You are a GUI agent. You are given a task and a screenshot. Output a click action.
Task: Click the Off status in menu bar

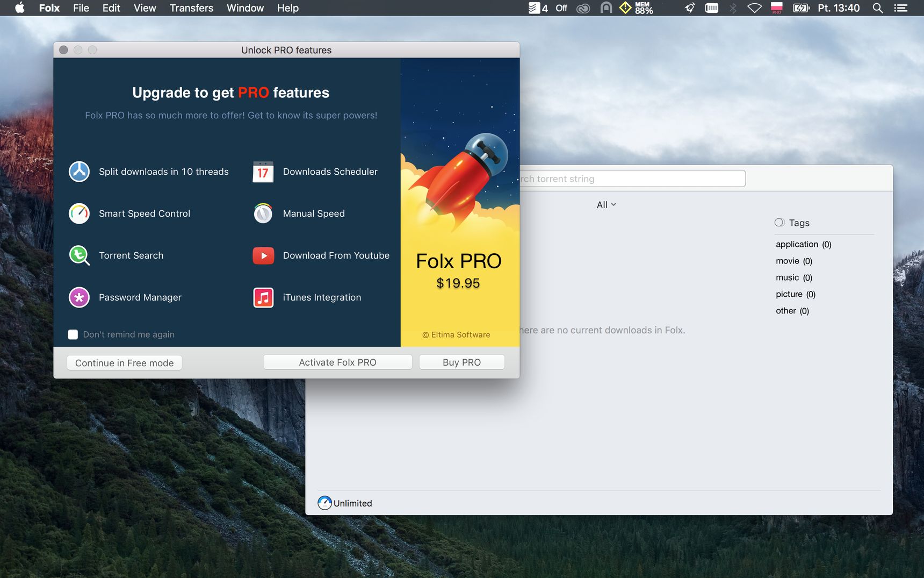561,8
